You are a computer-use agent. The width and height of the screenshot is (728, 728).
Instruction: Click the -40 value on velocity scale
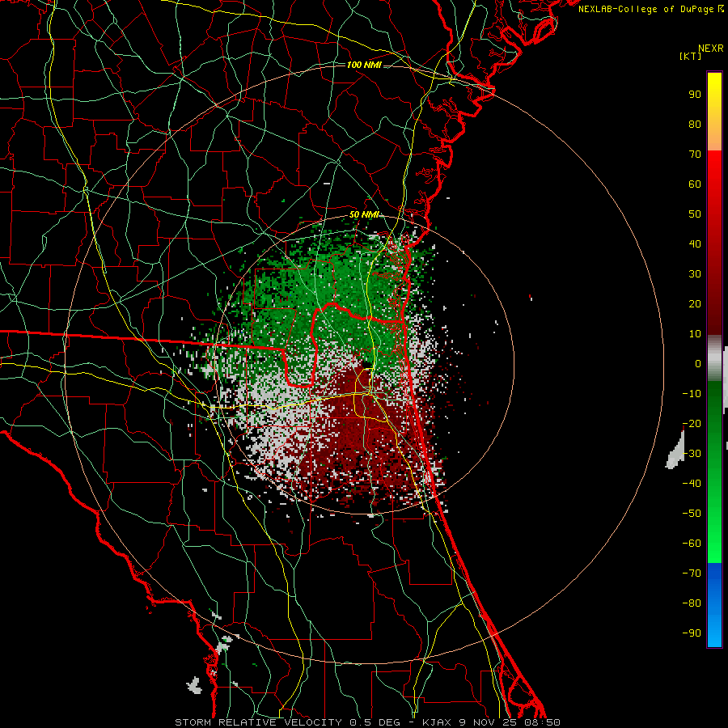[x=692, y=484]
